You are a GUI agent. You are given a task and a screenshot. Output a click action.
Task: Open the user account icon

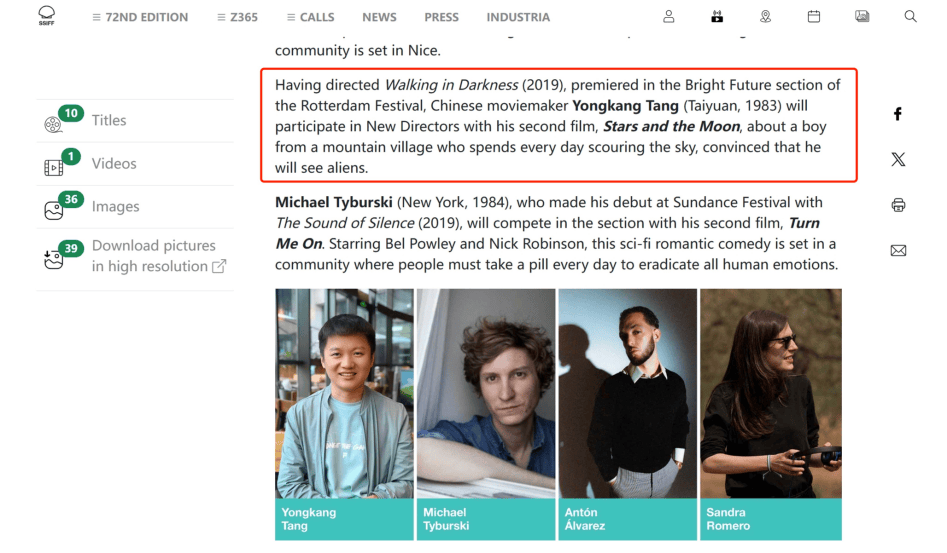tap(669, 17)
